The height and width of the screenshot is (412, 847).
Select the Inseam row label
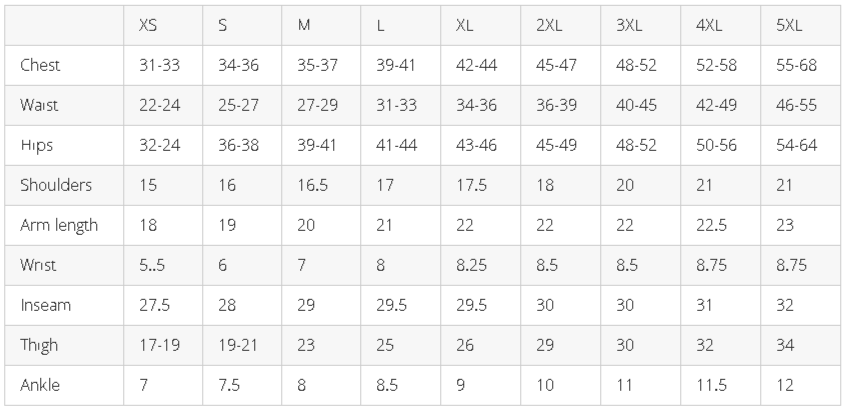pyautogui.click(x=46, y=305)
